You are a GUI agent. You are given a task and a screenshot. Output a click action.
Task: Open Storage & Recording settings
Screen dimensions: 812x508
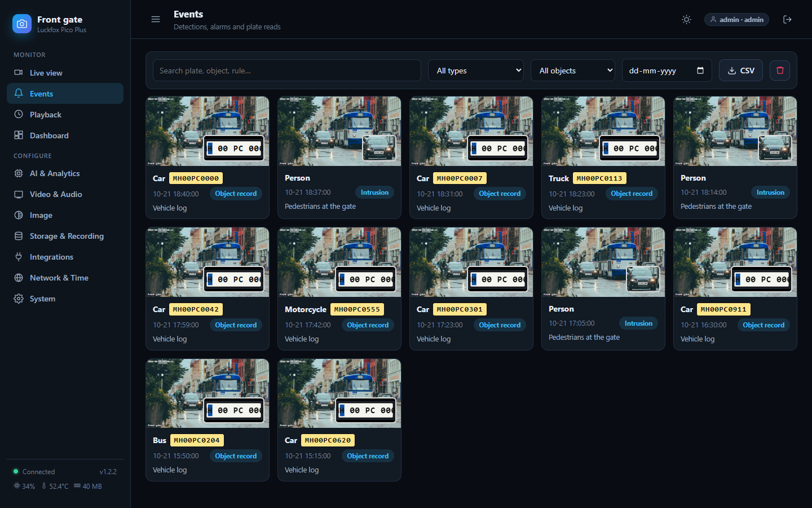coord(65,236)
